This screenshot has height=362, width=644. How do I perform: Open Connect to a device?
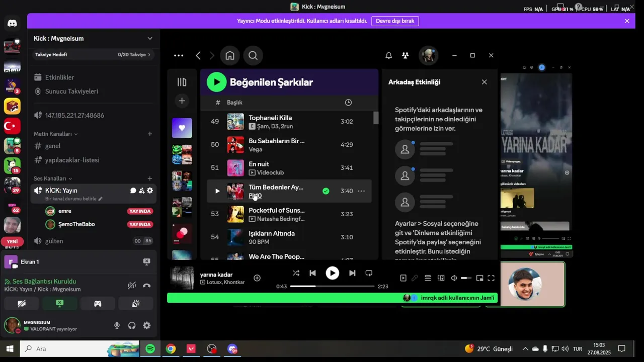(x=441, y=278)
